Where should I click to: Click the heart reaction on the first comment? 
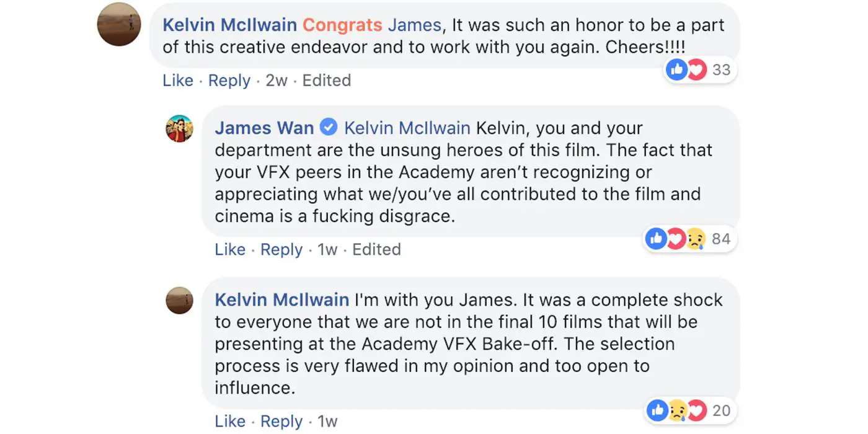click(x=696, y=70)
